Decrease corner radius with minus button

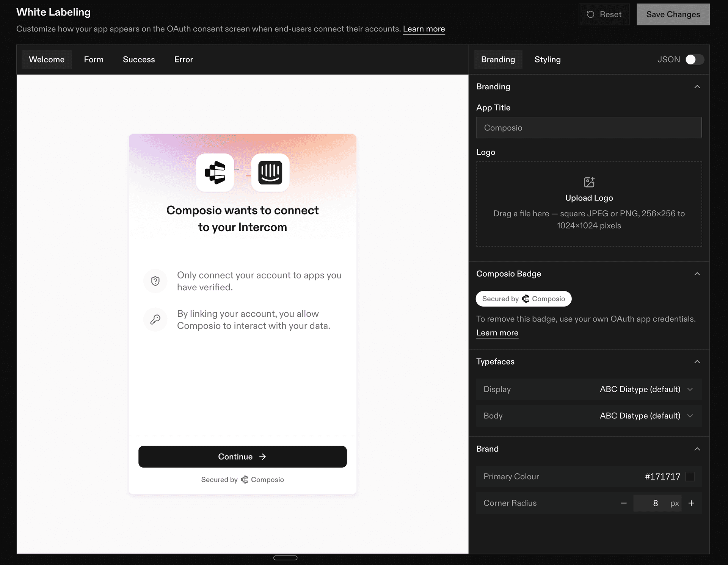tap(624, 503)
